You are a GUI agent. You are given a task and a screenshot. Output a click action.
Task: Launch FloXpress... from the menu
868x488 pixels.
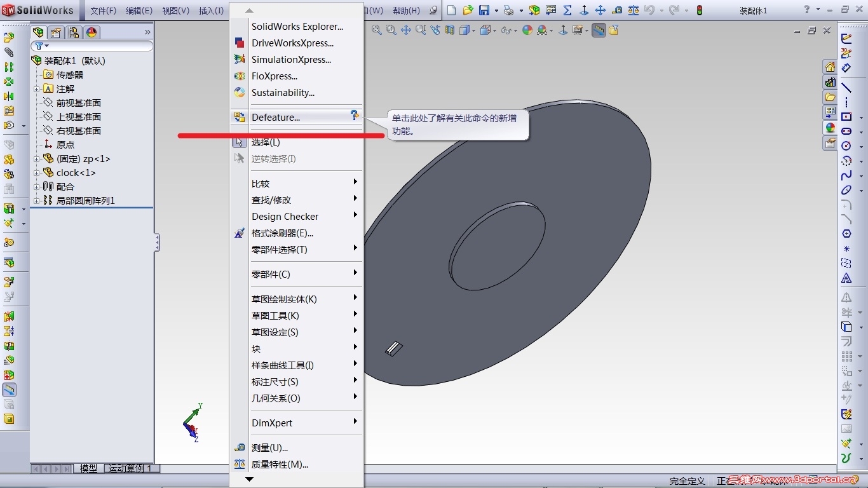[297, 76]
